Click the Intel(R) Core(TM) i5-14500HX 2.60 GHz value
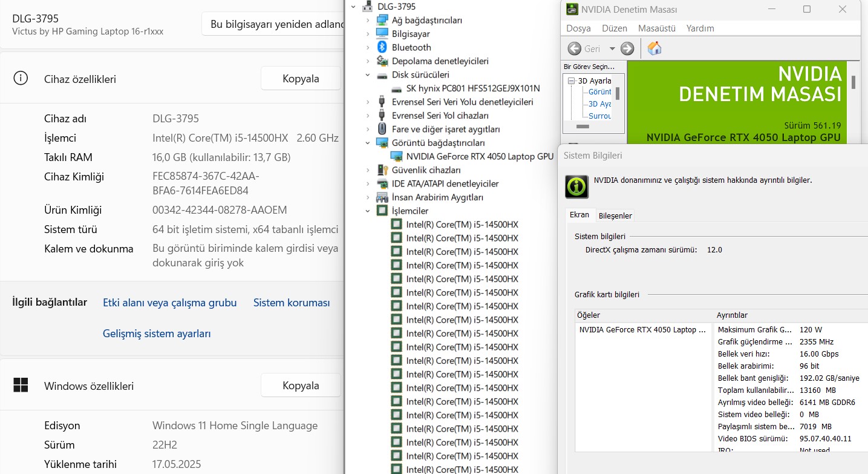The width and height of the screenshot is (868, 474). [245, 138]
